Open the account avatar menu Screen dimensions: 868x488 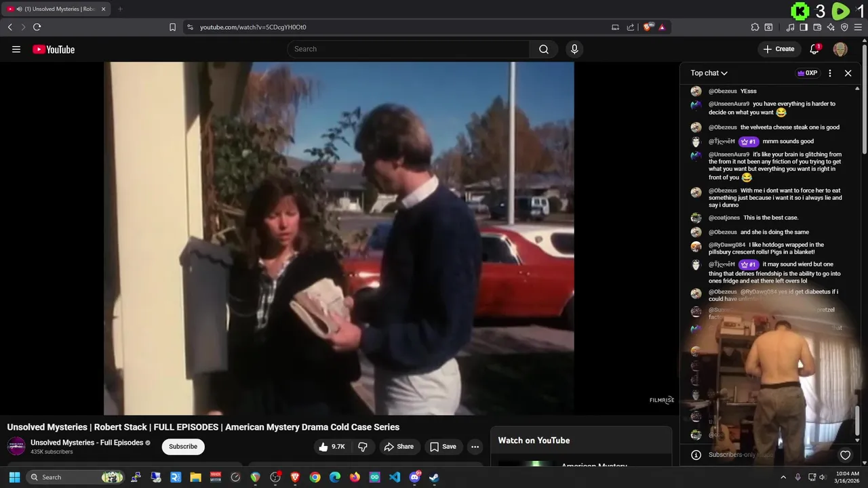(840, 49)
